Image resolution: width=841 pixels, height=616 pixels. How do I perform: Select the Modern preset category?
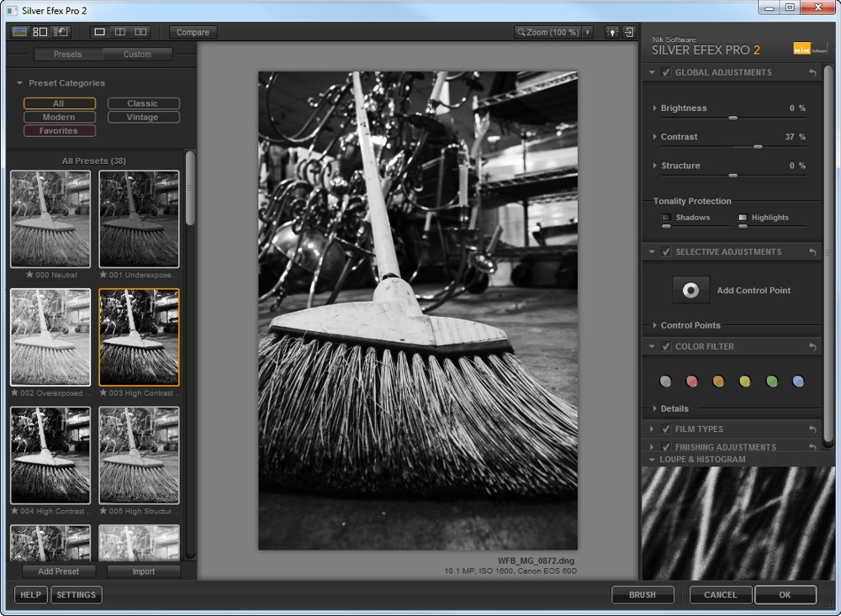(x=59, y=117)
